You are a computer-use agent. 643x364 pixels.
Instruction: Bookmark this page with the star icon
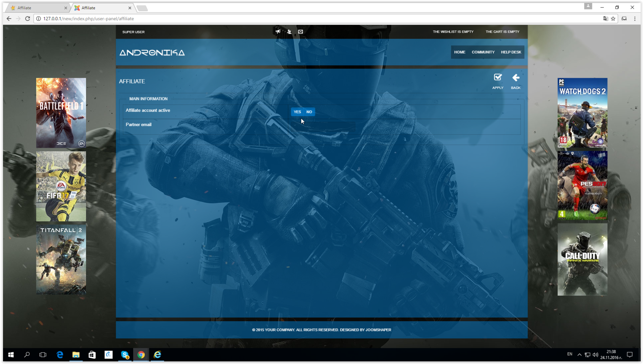(x=613, y=19)
